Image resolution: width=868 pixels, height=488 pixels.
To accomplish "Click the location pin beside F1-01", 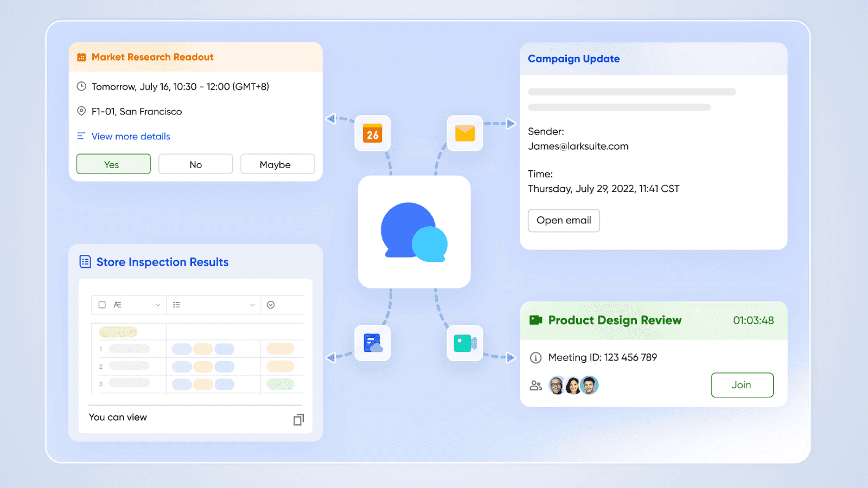I will pyautogui.click(x=81, y=111).
